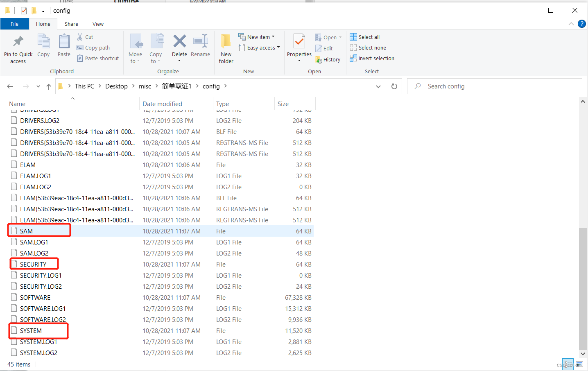Expand Properties options arrow
The image size is (588, 371).
pyautogui.click(x=299, y=61)
